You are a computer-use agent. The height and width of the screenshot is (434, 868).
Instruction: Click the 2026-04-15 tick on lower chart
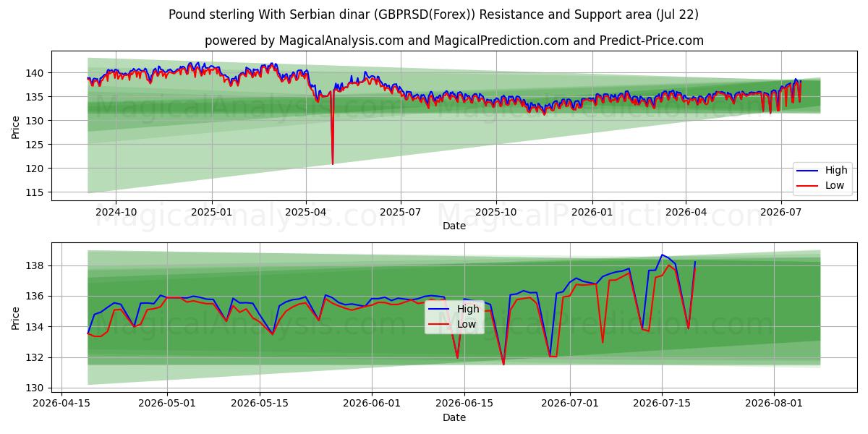(x=61, y=405)
